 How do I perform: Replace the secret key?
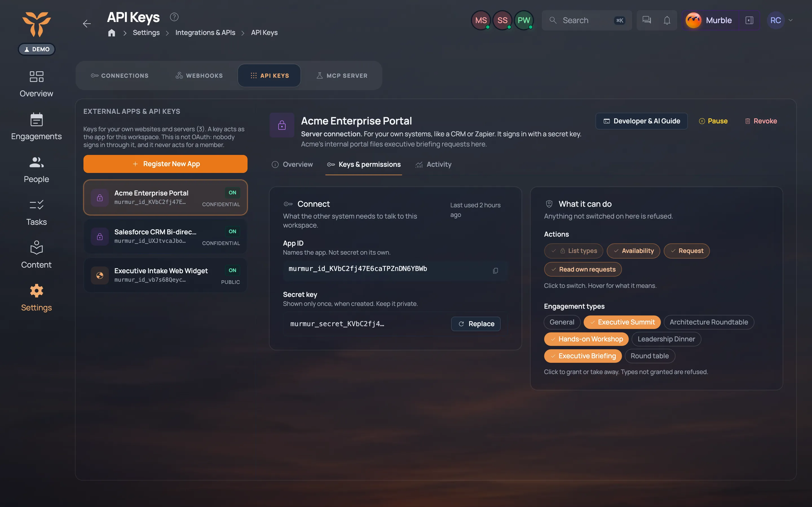coord(476,324)
